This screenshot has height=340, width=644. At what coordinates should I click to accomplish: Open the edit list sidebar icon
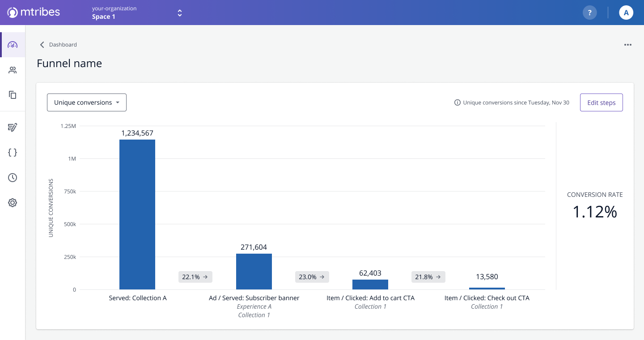coord(13,127)
